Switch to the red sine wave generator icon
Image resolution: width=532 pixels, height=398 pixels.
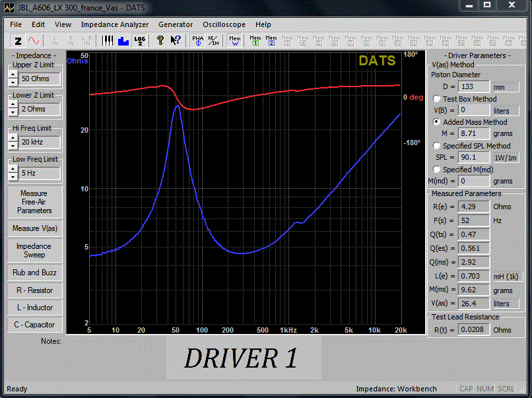(34, 41)
